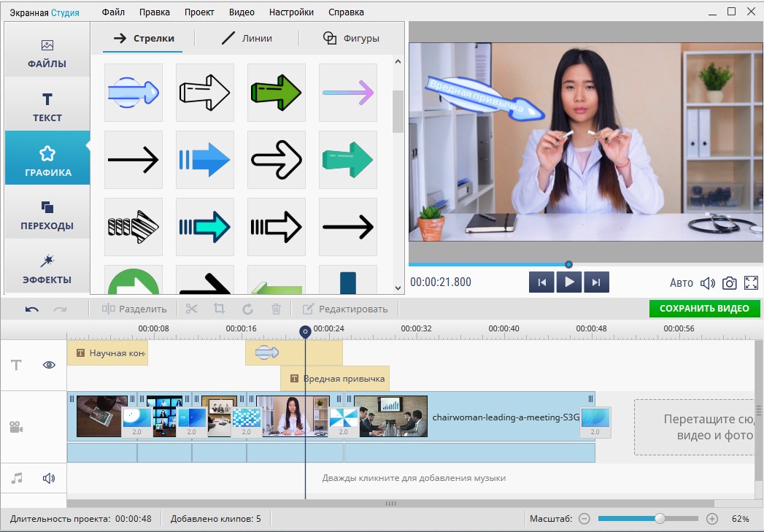Pick the blue circled arrow graphic

134,93
